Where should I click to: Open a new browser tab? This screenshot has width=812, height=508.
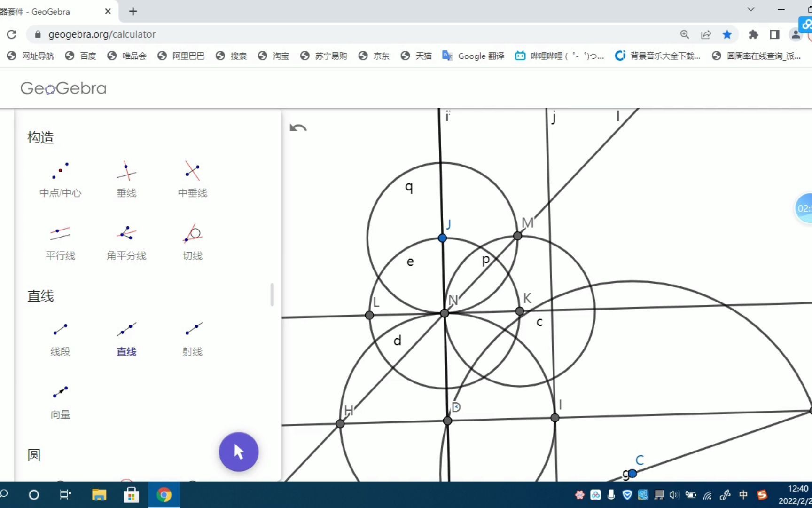(133, 11)
